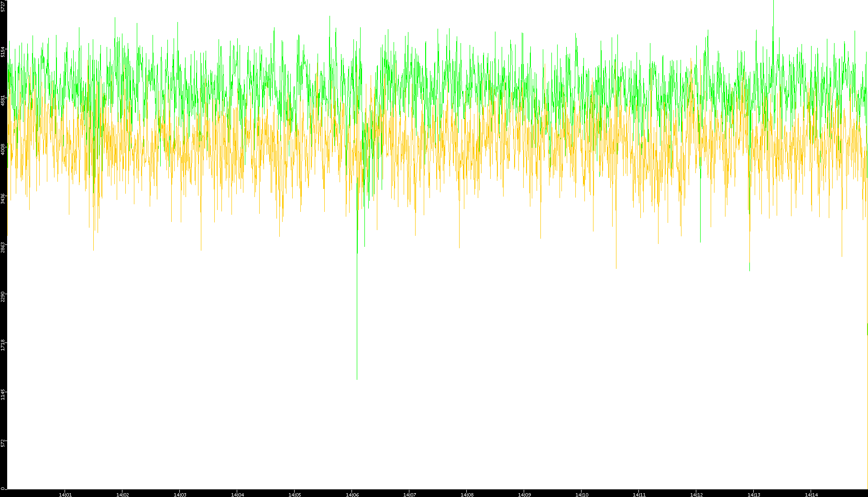This screenshot has height=497, width=868.
Task: Select the 14:12 time axis label
Action: click(x=696, y=495)
